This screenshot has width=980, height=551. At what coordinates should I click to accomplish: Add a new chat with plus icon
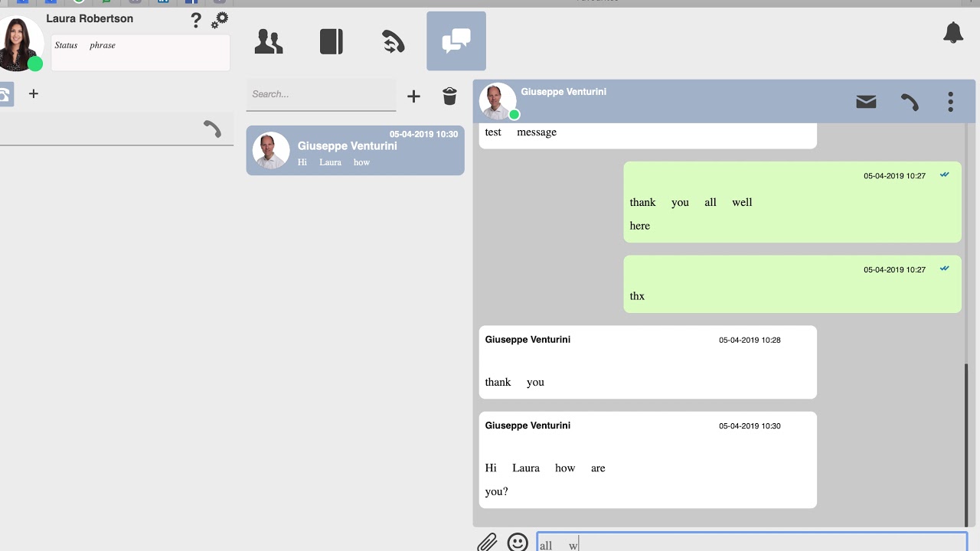413,96
